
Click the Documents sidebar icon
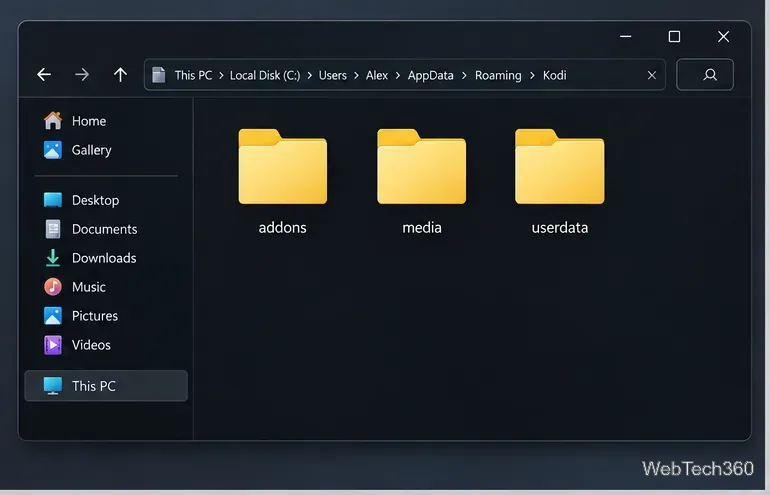tap(53, 229)
